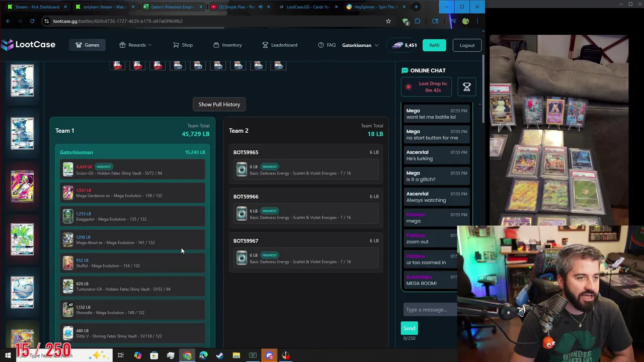
Task: Click the Refill button
Action: click(x=434, y=45)
